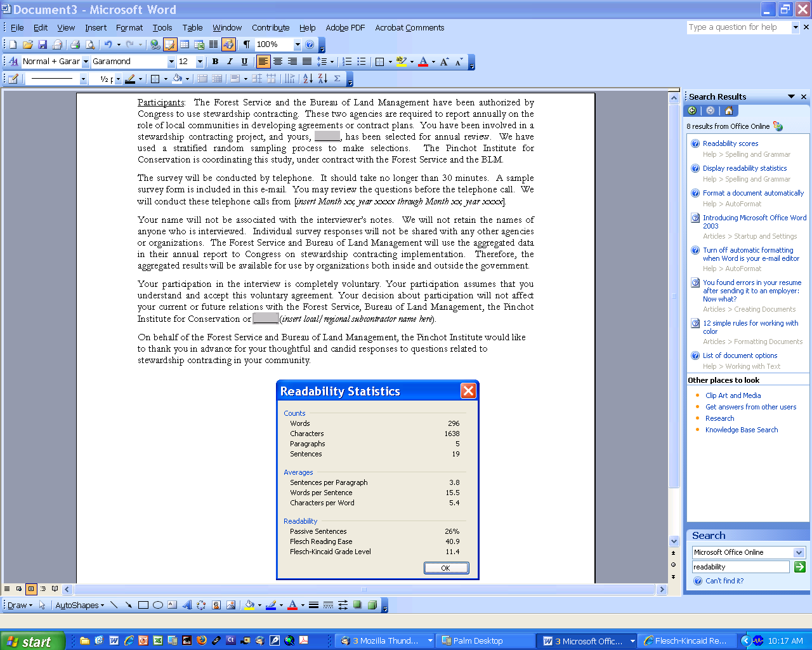This screenshot has height=650, width=812.
Task: Open the Tools menu
Action: (162, 27)
